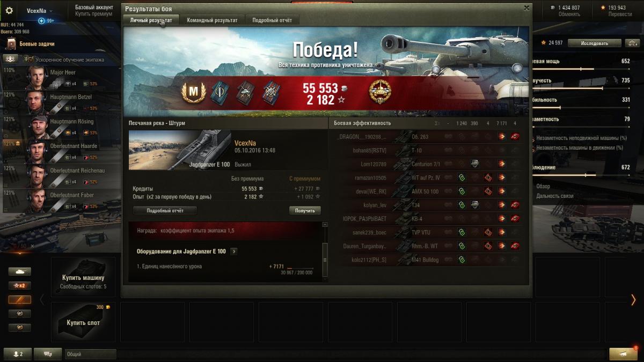Open the Подробный отчёт tab
Image resolution: width=644 pixels, height=362 pixels.
pos(272,20)
